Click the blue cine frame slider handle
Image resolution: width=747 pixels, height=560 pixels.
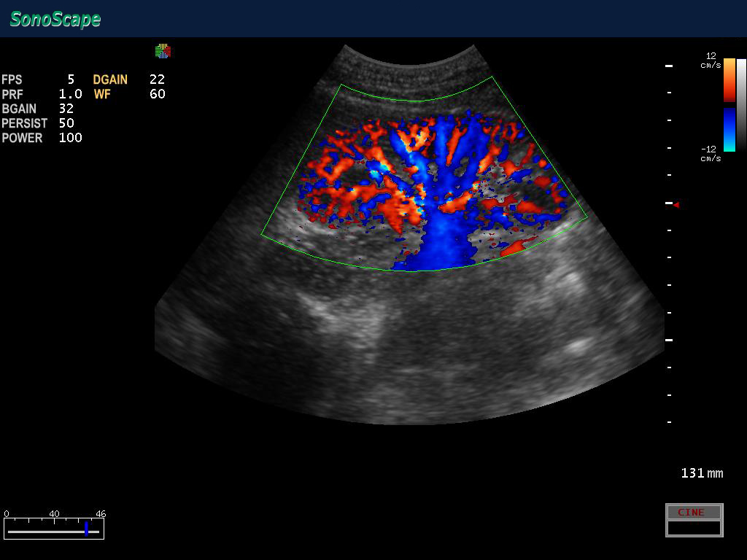coord(86,529)
